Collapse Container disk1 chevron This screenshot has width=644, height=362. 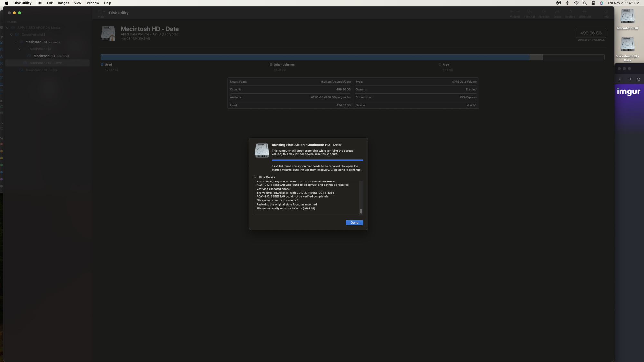click(11, 35)
